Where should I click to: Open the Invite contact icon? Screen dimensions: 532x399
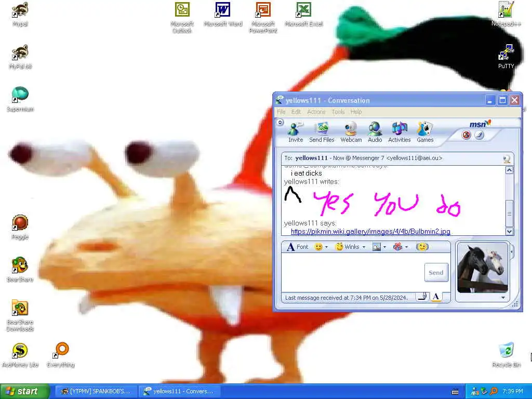(295, 132)
